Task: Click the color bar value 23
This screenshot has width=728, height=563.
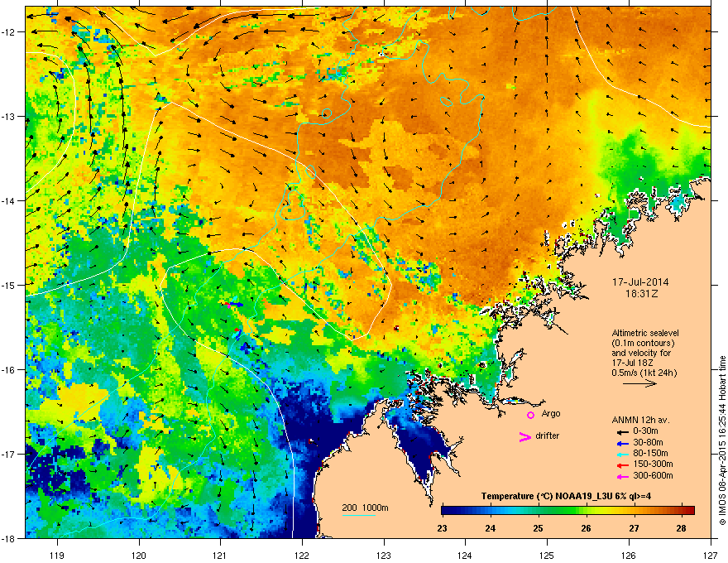Action: click(x=442, y=528)
